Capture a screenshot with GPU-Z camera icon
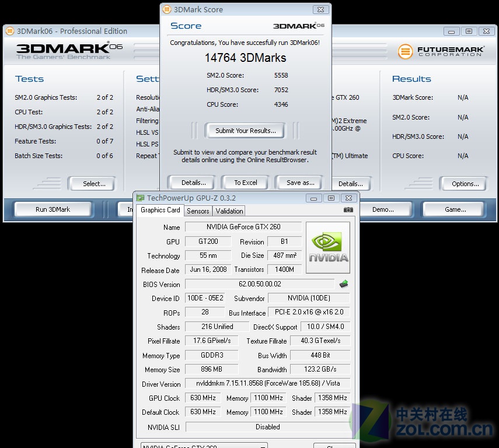 pos(348,210)
